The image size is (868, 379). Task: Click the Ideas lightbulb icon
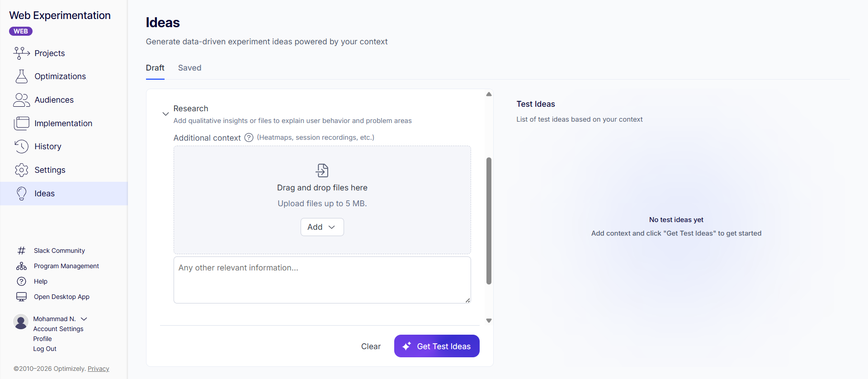point(21,194)
